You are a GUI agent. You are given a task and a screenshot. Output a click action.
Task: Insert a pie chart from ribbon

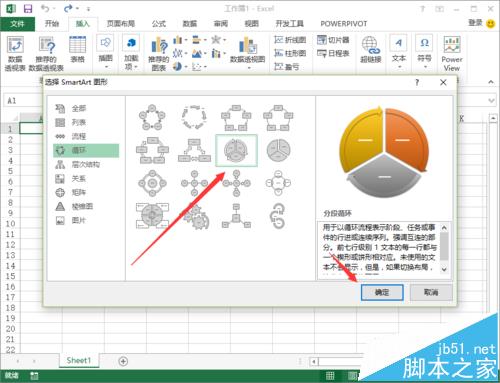177,67
